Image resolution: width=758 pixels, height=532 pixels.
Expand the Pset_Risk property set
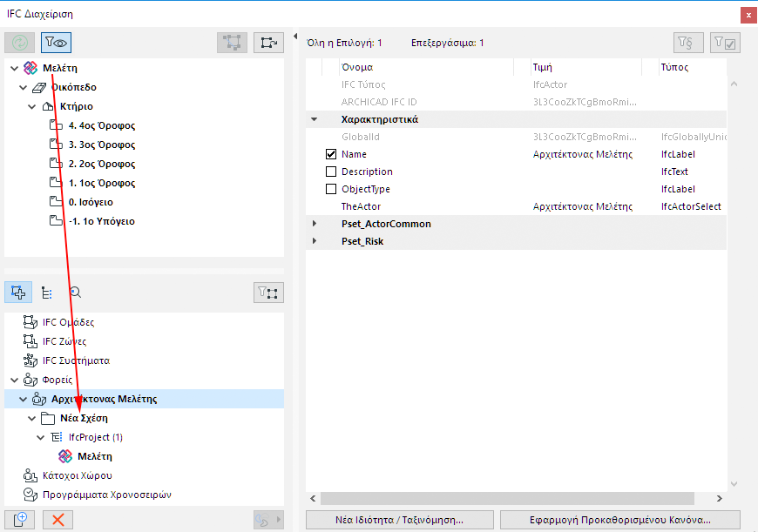coord(315,241)
